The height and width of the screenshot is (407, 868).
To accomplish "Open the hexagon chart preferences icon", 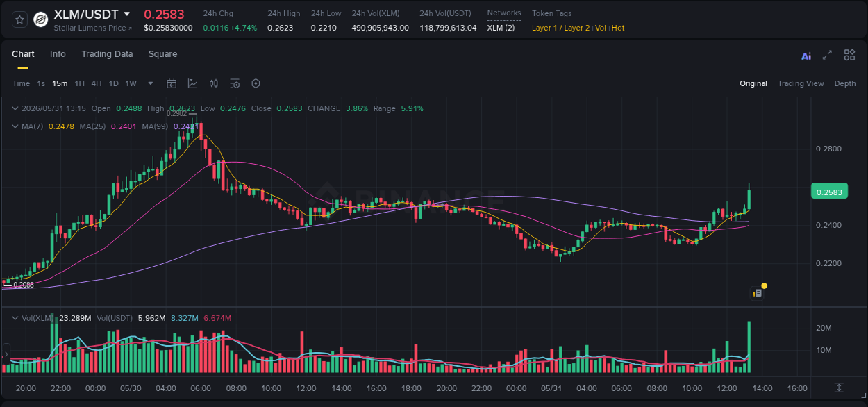I will click(x=256, y=83).
